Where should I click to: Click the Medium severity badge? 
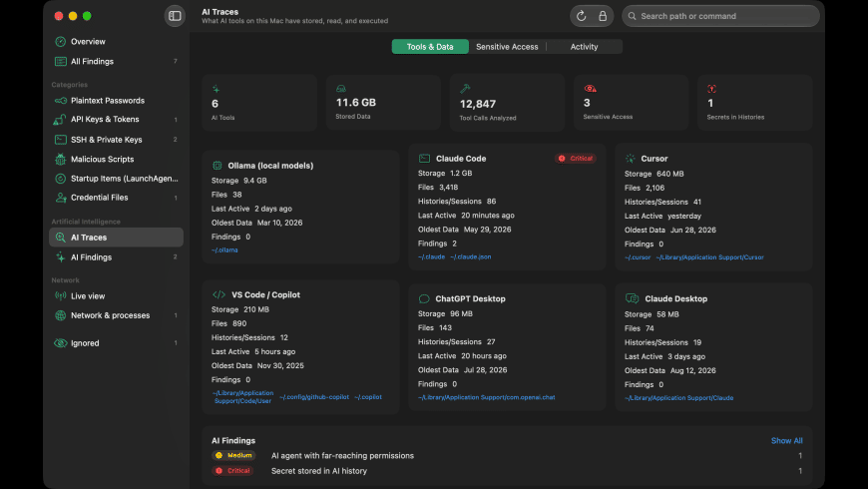click(x=233, y=455)
